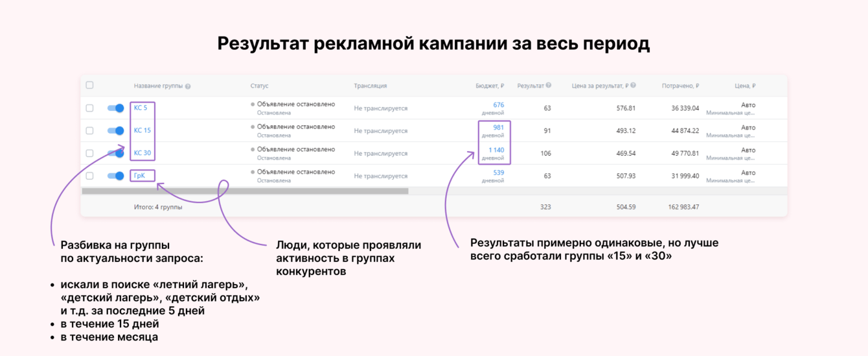Click the Трансляция column header
This screenshot has width=868, height=356.
[x=371, y=86]
